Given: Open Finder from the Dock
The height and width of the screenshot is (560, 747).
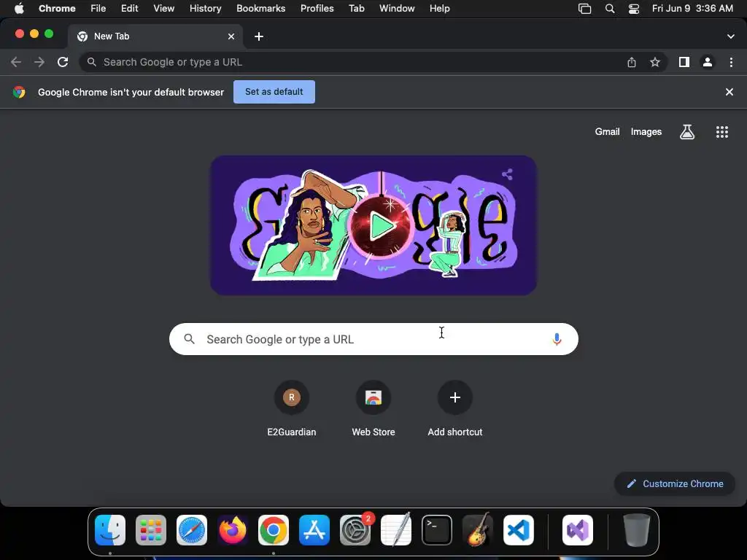Looking at the screenshot, I should pos(110,530).
